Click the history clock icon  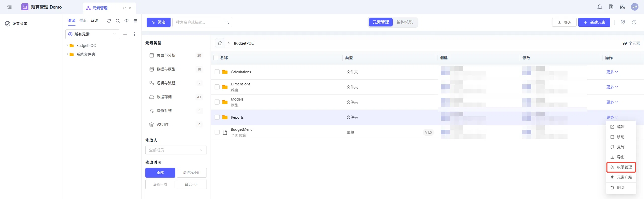pos(634,22)
